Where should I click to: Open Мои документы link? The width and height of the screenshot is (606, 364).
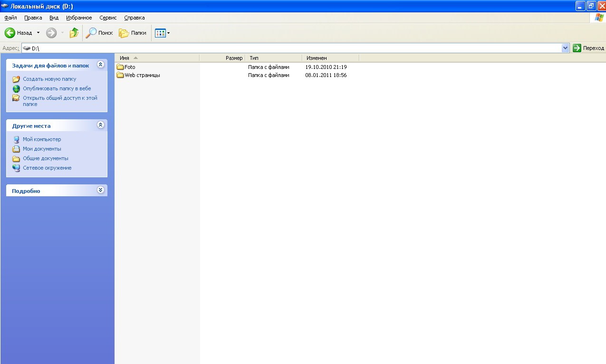tap(42, 149)
